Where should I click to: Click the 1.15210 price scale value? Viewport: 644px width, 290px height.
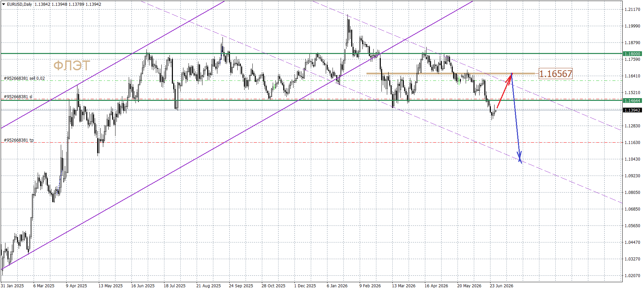point(632,93)
